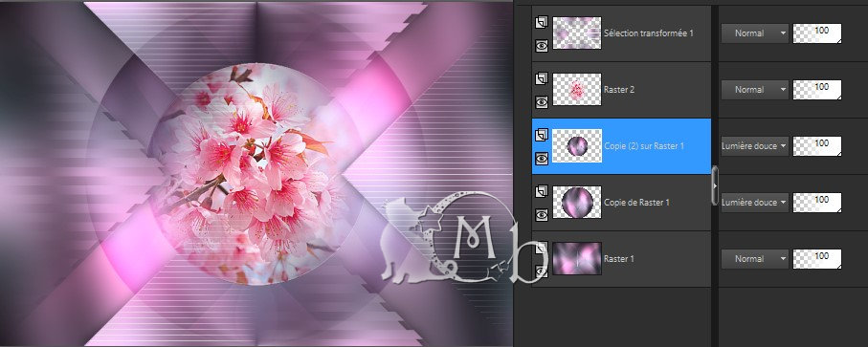This screenshot has height=347, width=868.
Task: Hide the Sélection transformée 1 layer eye
Action: tap(542, 46)
